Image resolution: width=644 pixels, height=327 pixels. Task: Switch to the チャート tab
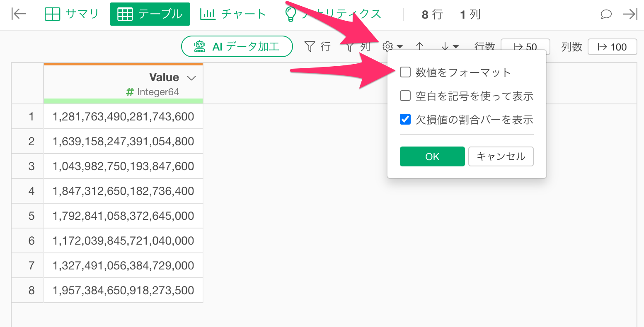(x=233, y=14)
